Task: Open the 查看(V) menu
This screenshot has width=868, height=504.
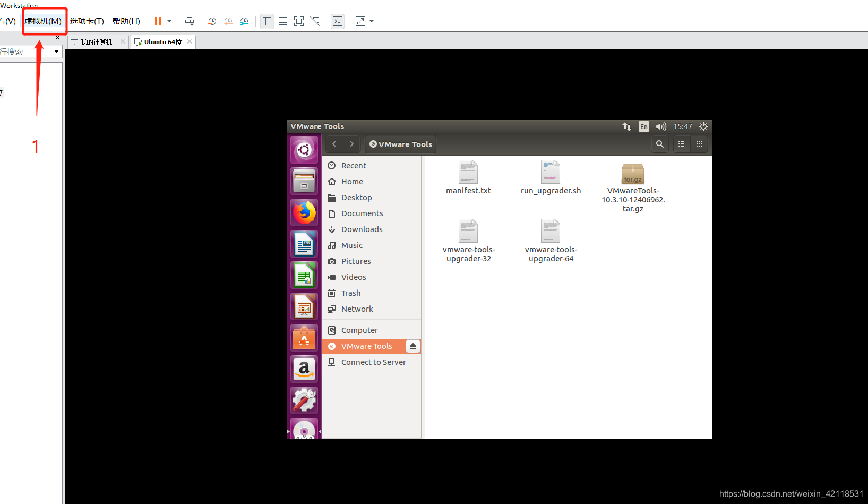Action: [x=8, y=21]
